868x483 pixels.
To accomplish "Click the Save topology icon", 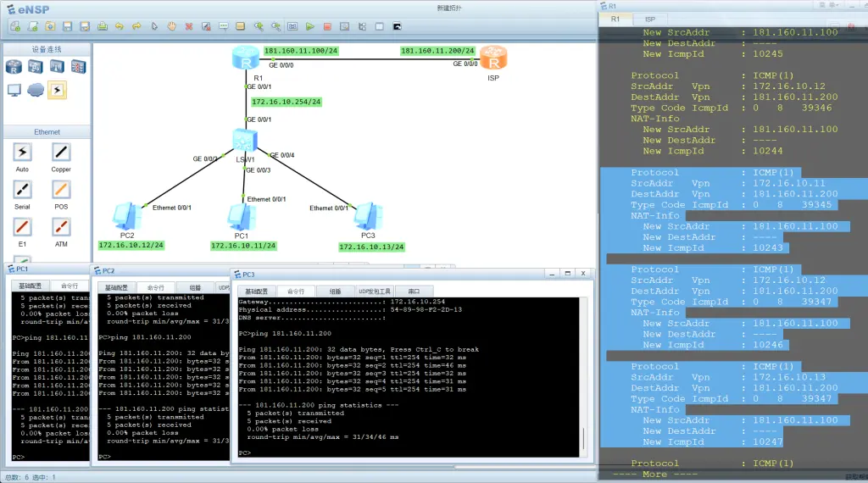I will pos(67,26).
